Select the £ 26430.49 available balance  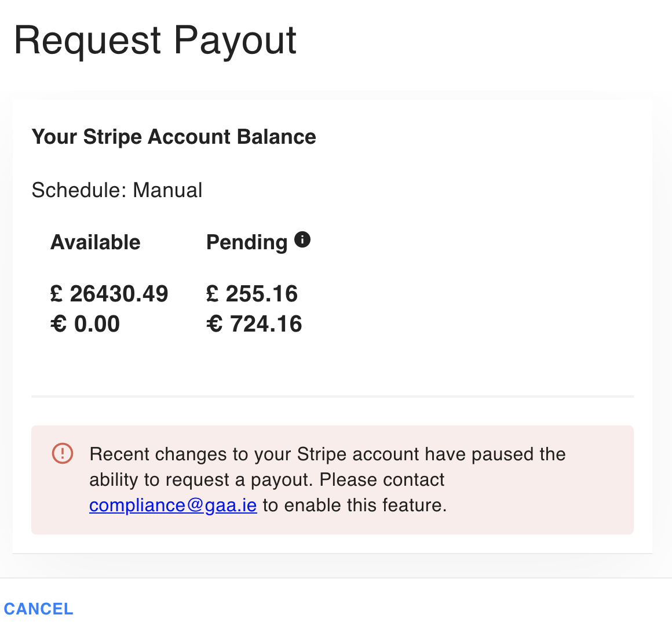coord(109,294)
